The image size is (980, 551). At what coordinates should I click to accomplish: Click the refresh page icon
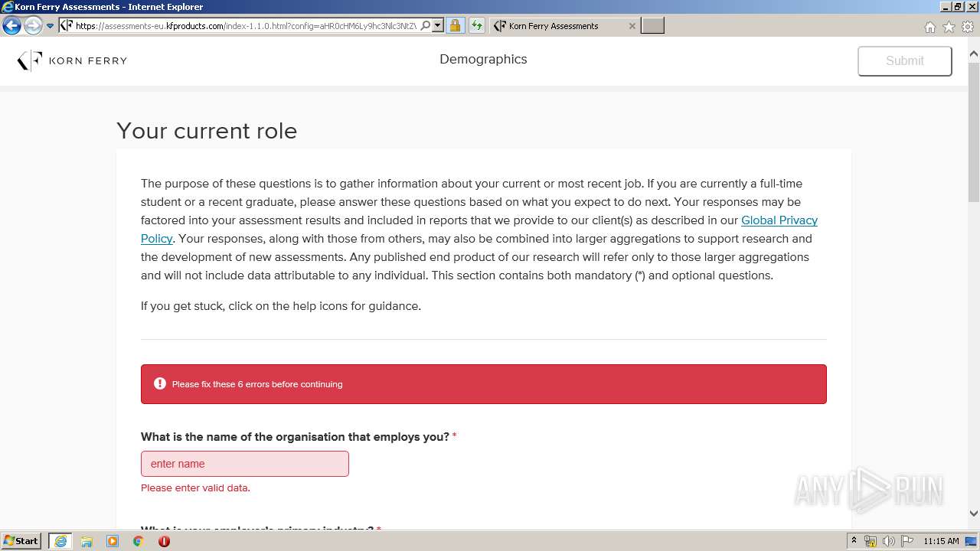coord(477,25)
